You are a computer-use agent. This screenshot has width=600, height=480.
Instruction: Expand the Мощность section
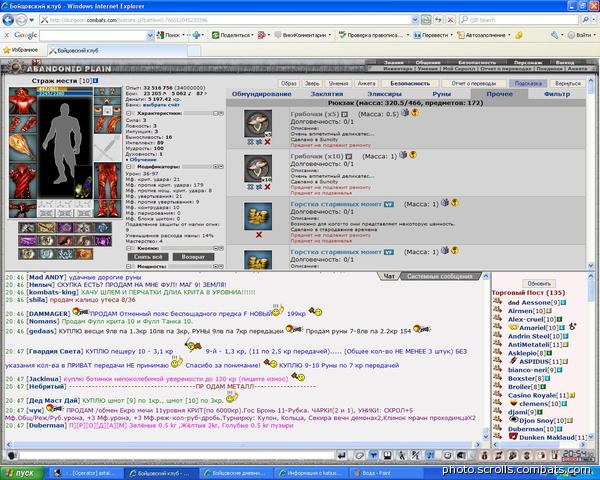point(129,266)
